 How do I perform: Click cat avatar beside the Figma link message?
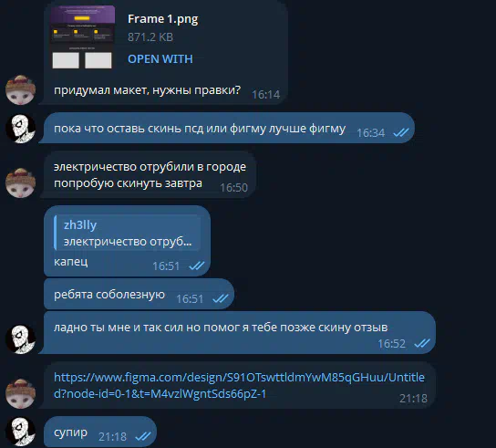pyautogui.click(x=21, y=393)
